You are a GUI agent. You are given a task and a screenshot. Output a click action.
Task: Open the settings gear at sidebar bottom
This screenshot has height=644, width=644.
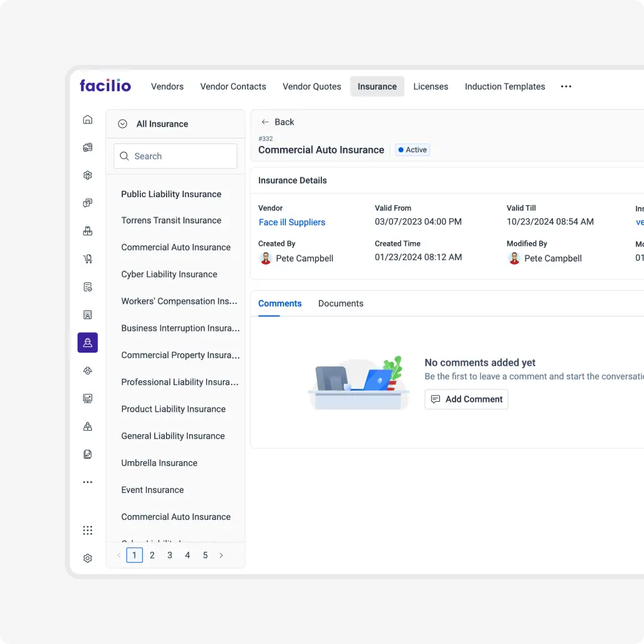tap(87, 557)
